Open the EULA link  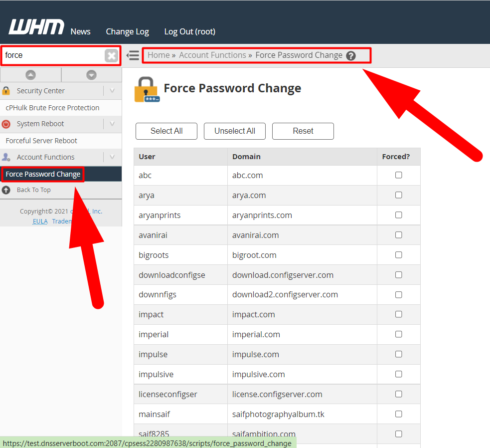[x=40, y=221]
